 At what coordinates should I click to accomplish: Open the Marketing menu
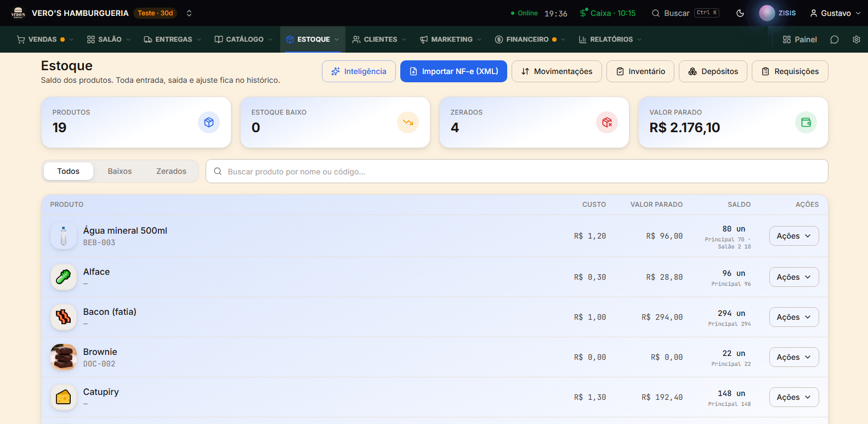coord(450,39)
